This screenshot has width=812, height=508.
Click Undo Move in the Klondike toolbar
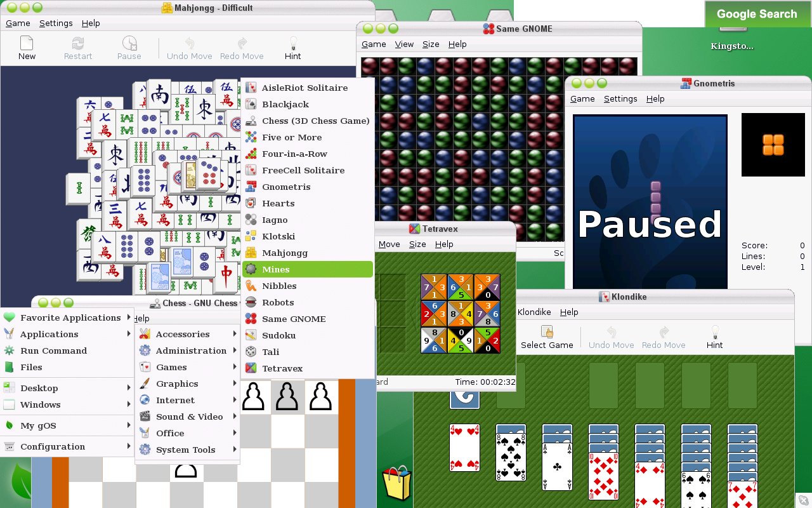pos(612,337)
